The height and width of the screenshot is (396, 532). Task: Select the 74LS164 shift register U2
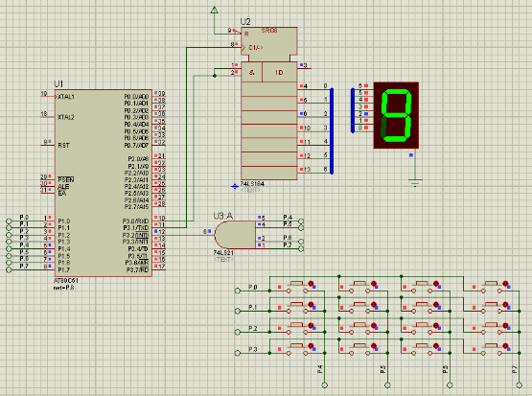pos(268,104)
